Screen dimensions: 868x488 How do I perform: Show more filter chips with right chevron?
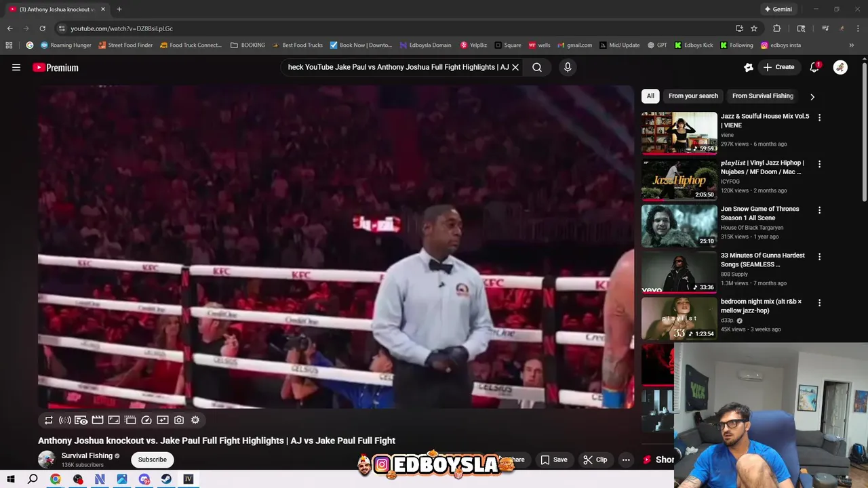click(x=812, y=96)
